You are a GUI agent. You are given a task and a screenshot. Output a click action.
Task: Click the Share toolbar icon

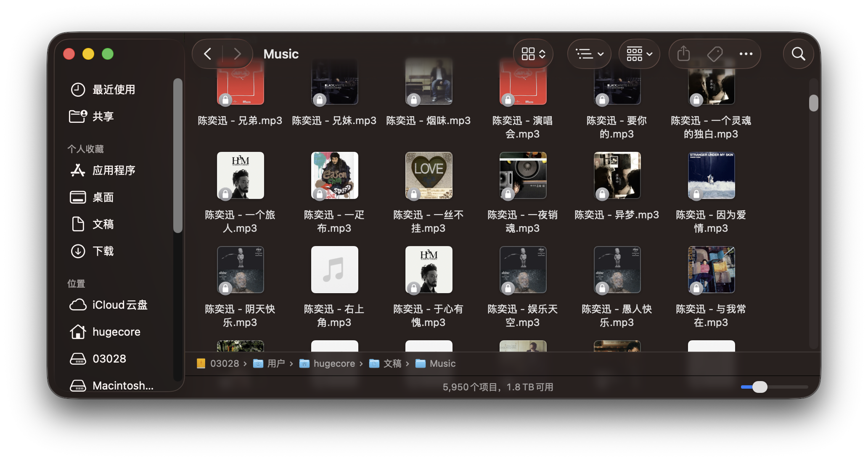684,54
